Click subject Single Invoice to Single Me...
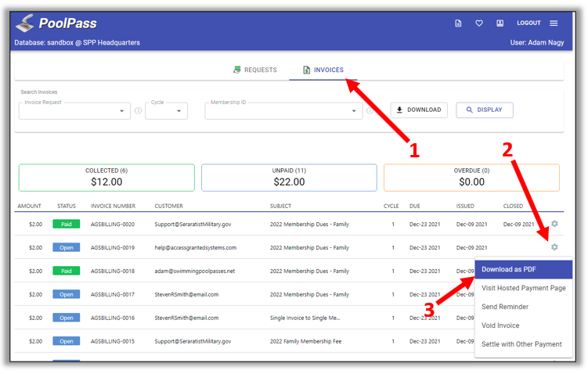This screenshot has height=374, width=588. pos(305,318)
